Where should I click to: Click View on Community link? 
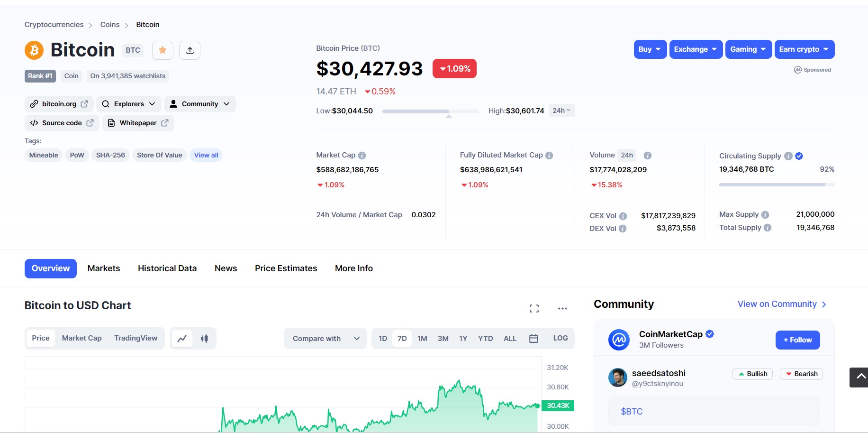click(x=782, y=304)
